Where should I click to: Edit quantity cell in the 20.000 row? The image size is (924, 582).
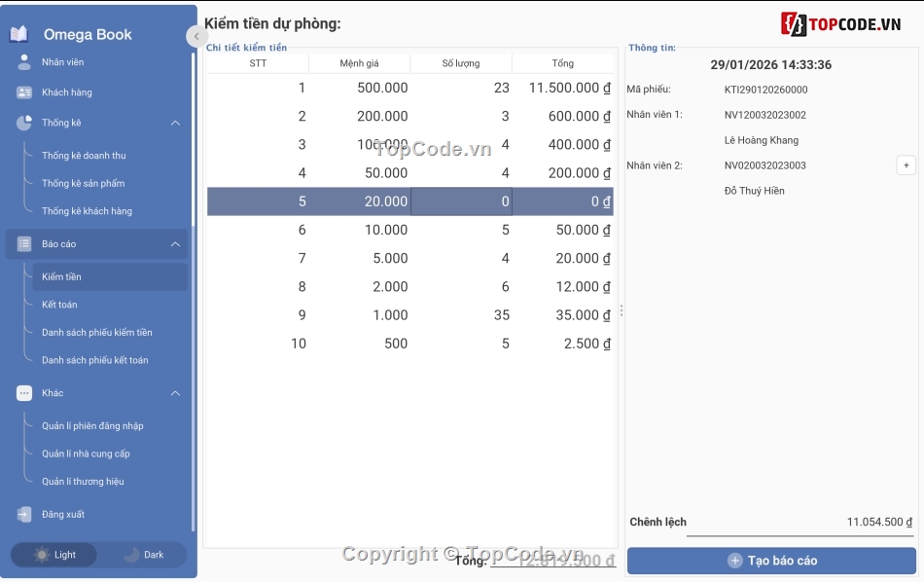coord(461,201)
